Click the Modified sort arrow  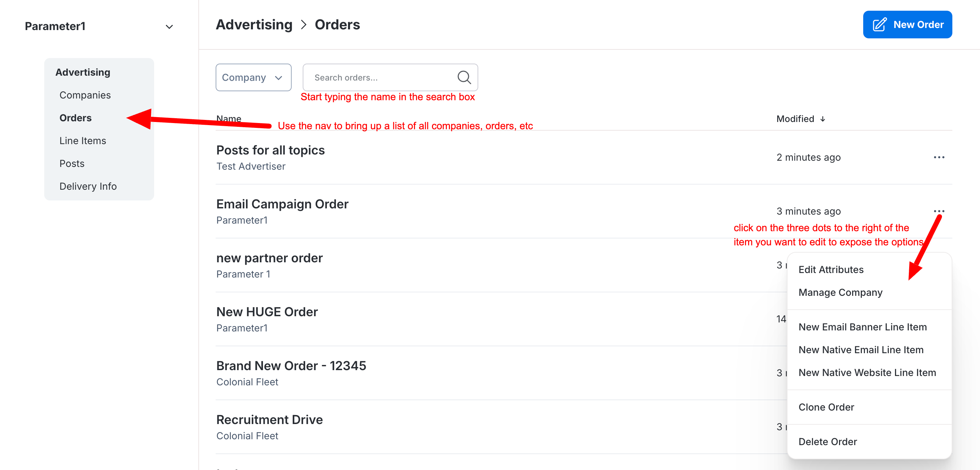[x=822, y=119]
